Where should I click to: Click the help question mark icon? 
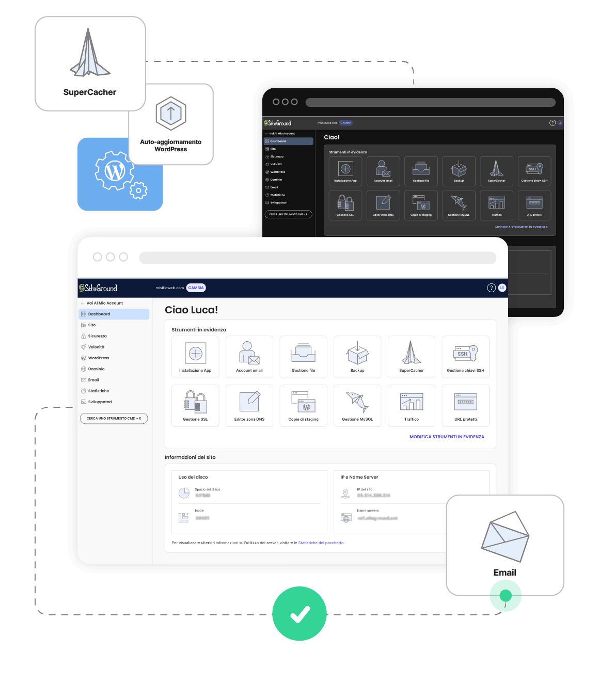point(492,288)
